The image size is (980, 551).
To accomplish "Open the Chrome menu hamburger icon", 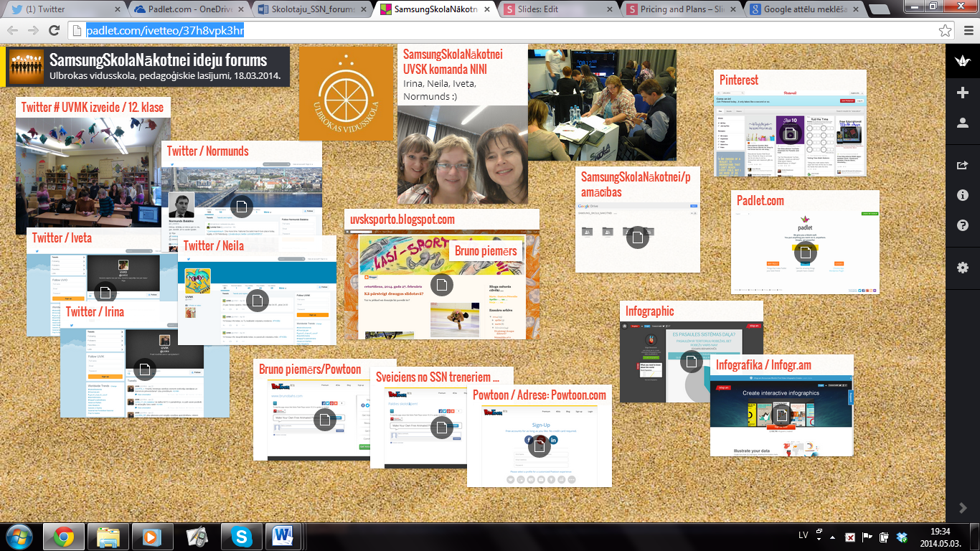I will (967, 30).
